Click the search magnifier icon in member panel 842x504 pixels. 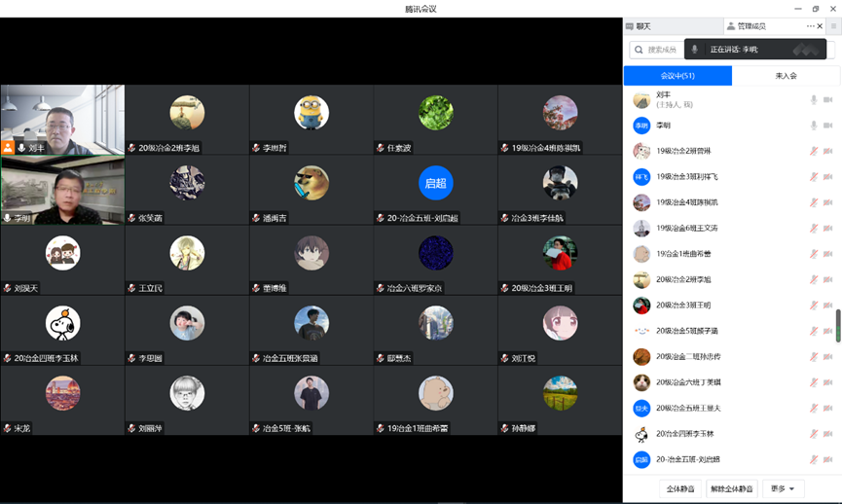pyautogui.click(x=640, y=50)
